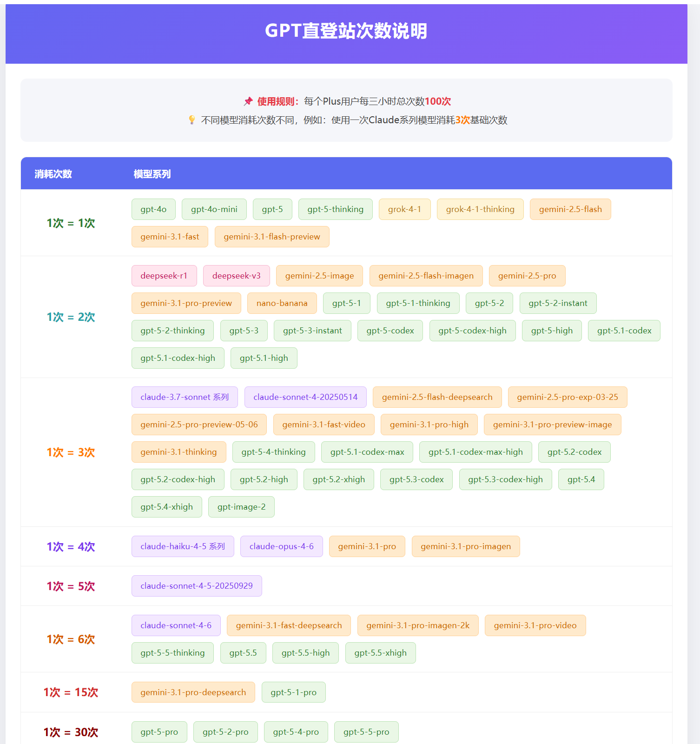Screen dimensions: 700x744
Task: Select the gpt-5-4-pro tag
Action: (x=296, y=732)
